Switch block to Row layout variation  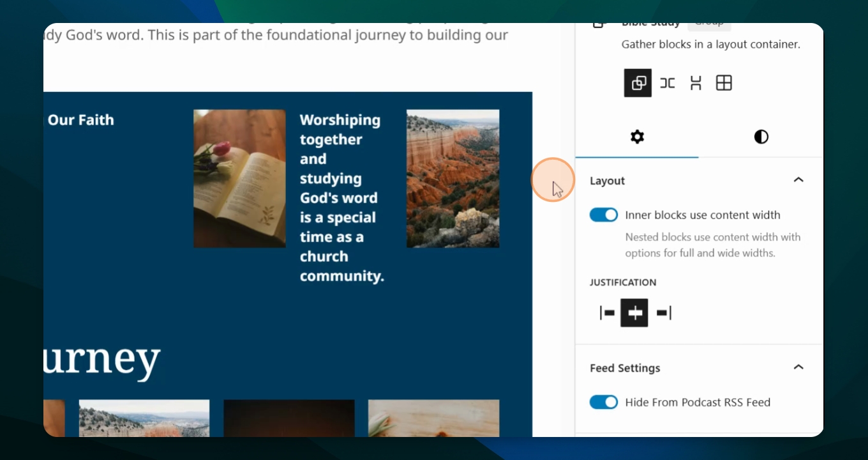coord(668,83)
